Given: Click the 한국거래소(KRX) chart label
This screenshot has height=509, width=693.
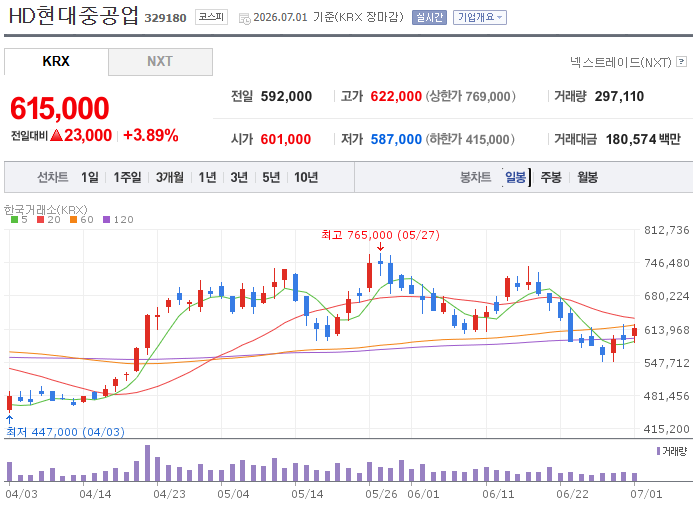Looking at the screenshot, I should coord(46,209).
